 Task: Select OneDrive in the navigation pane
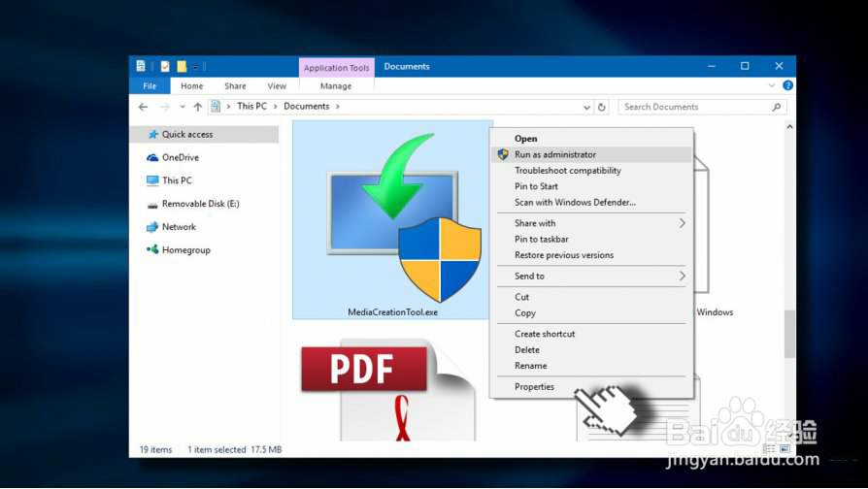pyautogui.click(x=181, y=157)
